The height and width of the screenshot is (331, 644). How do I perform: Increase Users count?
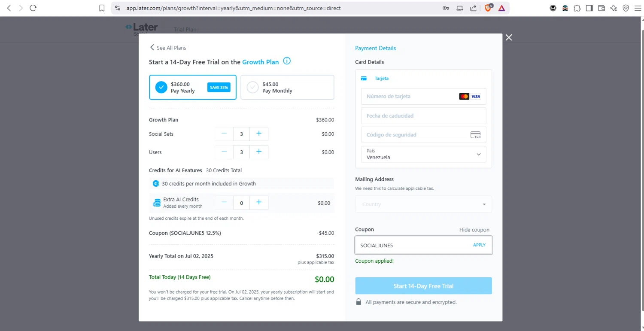click(x=259, y=152)
